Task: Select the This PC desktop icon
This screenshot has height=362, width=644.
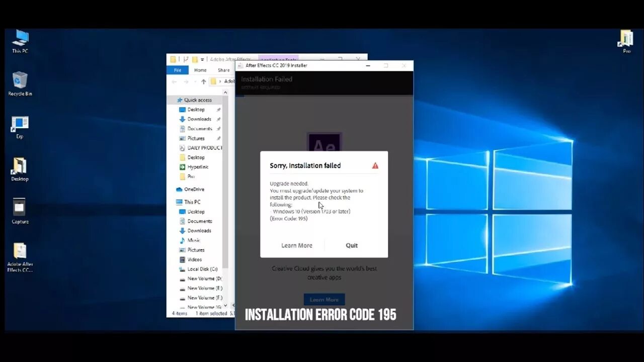Action: tap(20, 42)
